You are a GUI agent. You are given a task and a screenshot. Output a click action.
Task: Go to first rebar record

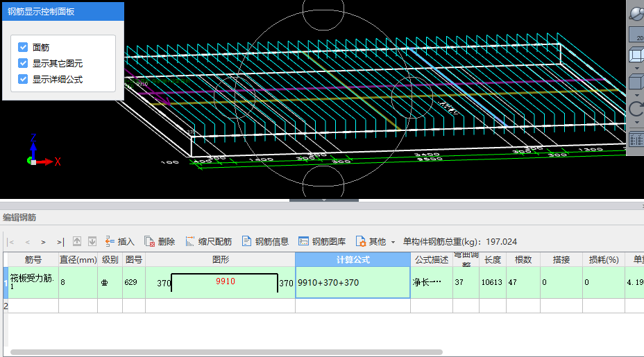tap(11, 242)
